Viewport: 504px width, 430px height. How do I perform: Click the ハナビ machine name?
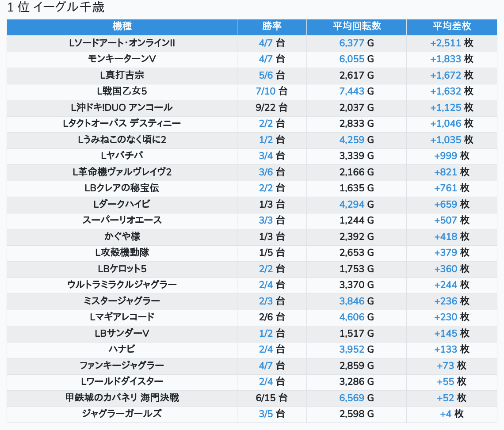pos(122,349)
